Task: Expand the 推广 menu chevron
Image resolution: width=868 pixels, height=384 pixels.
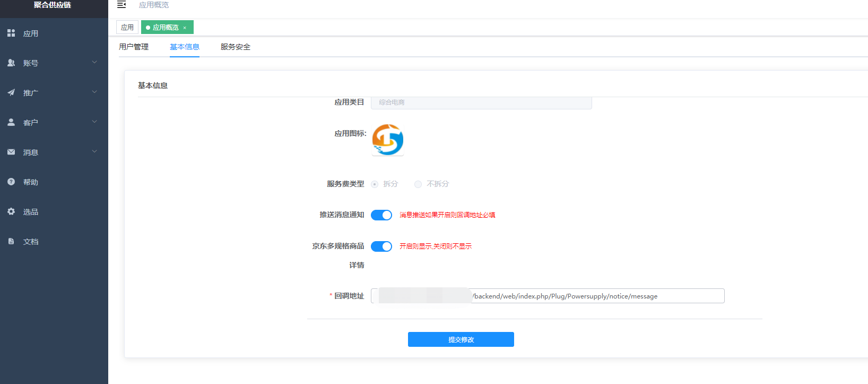Action: (x=94, y=92)
